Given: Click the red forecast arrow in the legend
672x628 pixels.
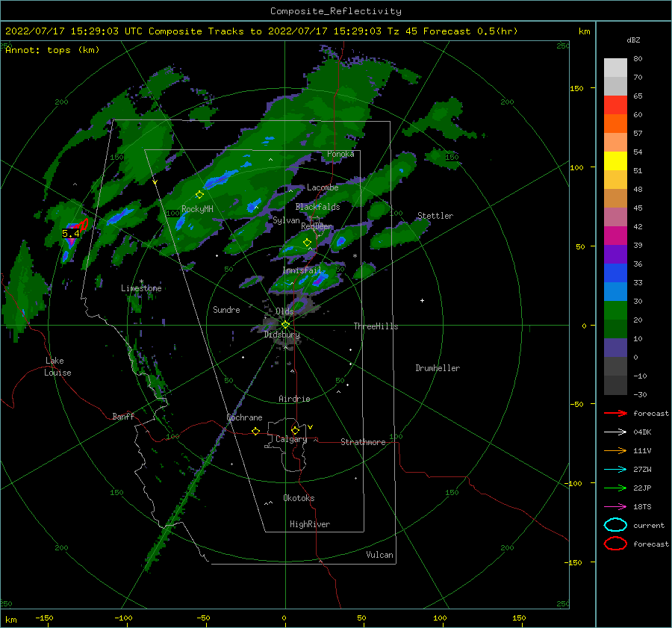Looking at the screenshot, I should point(615,413).
